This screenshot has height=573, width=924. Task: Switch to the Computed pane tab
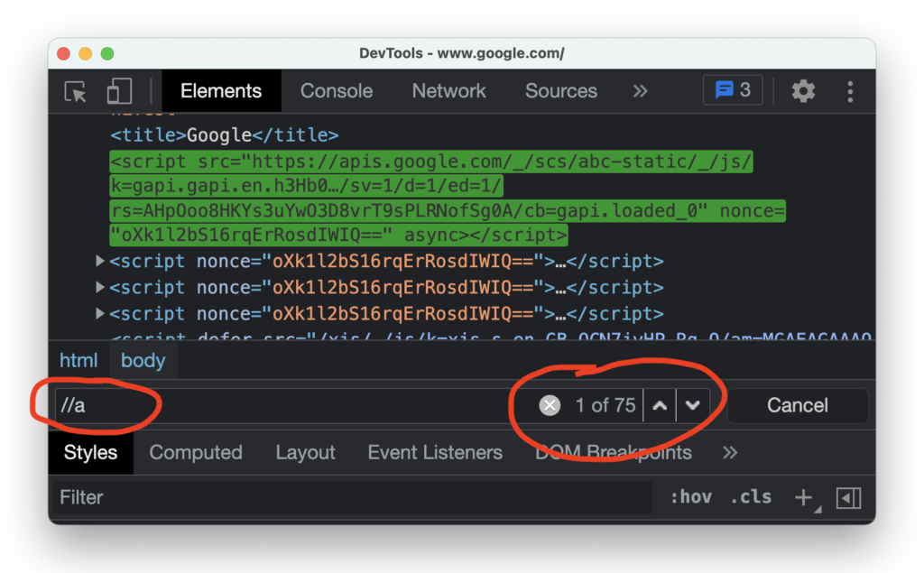point(196,452)
